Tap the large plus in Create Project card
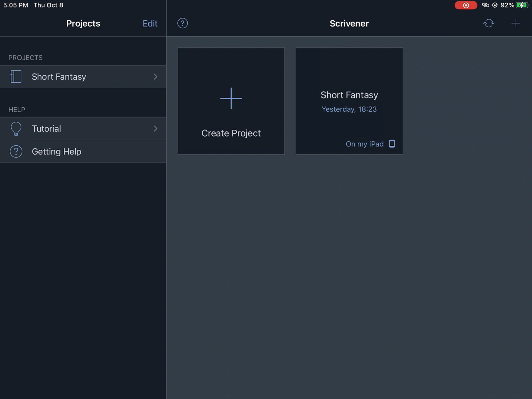This screenshot has width=532, height=399. 231,98
